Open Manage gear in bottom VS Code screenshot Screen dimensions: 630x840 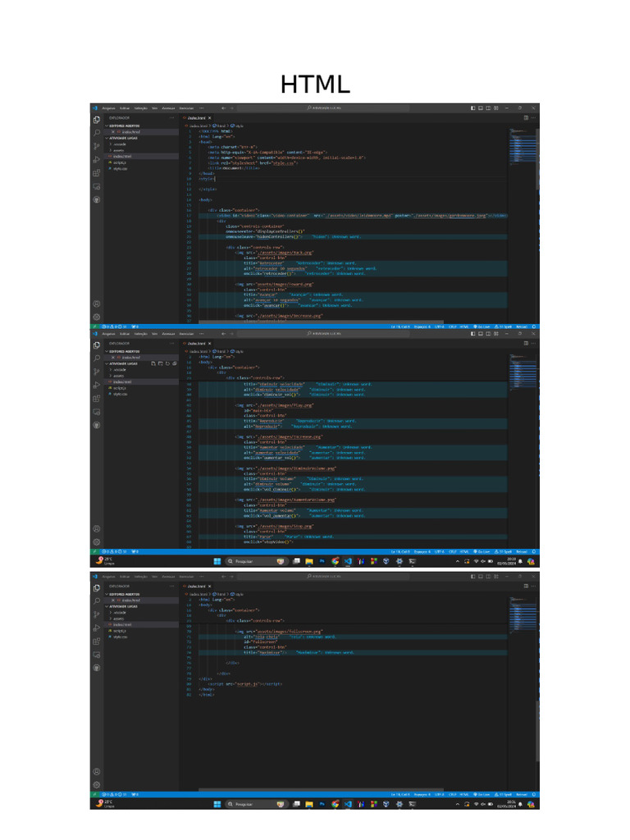coord(97,785)
